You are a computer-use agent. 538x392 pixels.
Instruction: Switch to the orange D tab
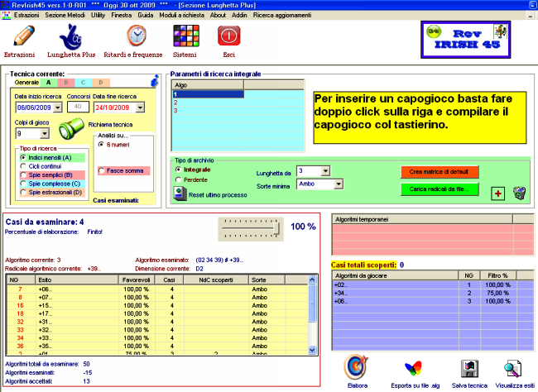coord(101,83)
